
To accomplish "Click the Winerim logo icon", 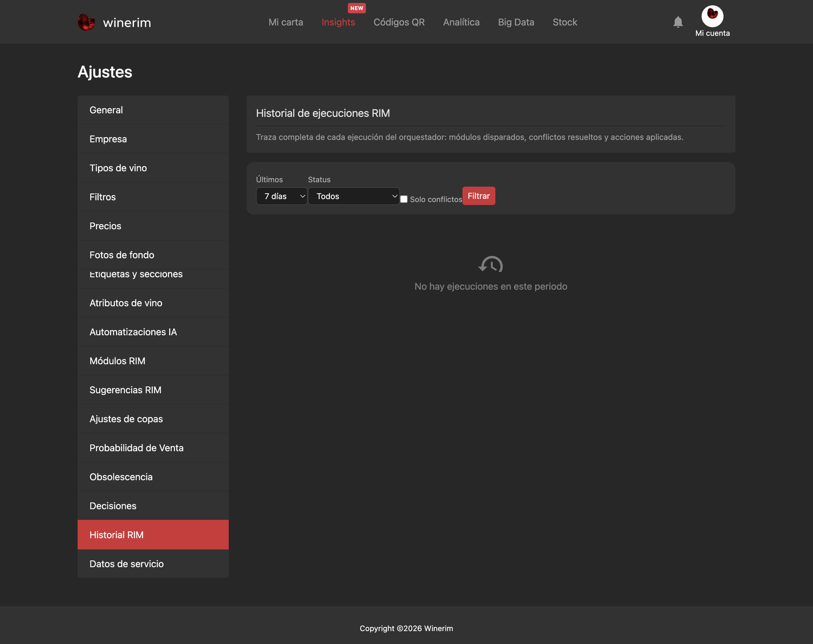I will pos(87,22).
